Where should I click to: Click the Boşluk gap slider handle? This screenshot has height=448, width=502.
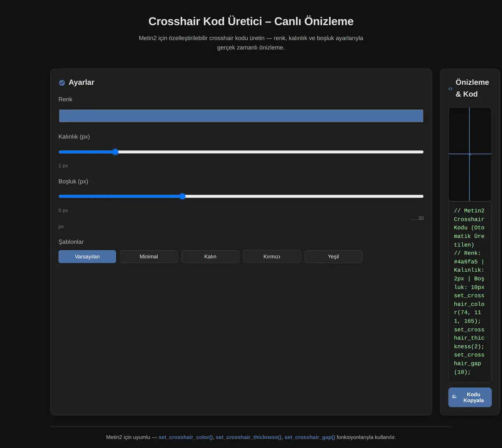[182, 196]
